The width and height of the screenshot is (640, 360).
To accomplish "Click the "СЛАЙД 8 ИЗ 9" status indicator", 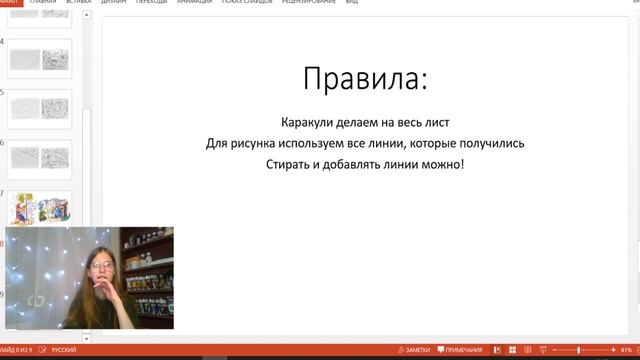I will (x=16, y=350).
